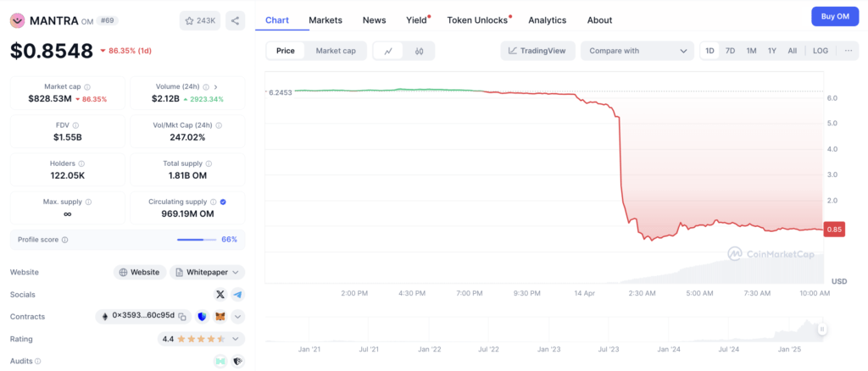Click the Holders info icon
Screen dimensions: 868x371
click(81, 163)
